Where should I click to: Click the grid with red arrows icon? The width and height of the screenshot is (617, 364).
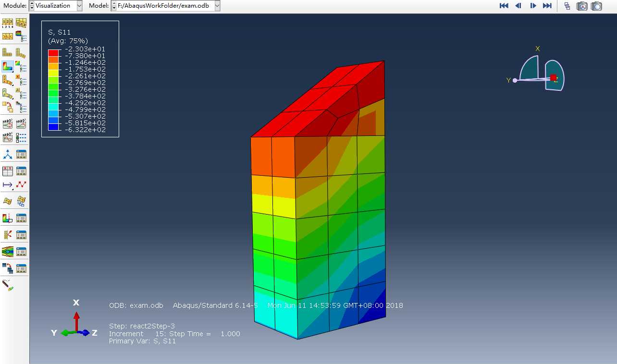(8, 235)
